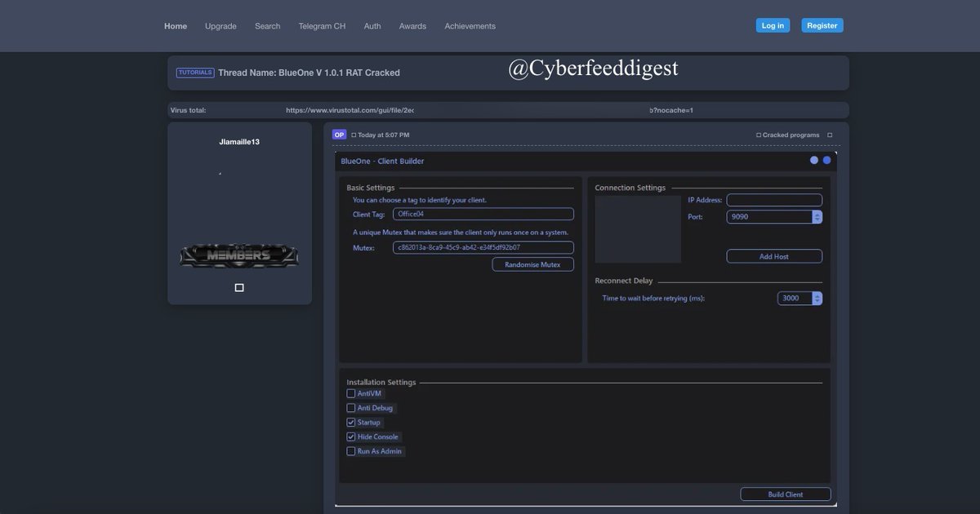Check the Run As Admin option
The height and width of the screenshot is (514, 980).
[350, 450]
